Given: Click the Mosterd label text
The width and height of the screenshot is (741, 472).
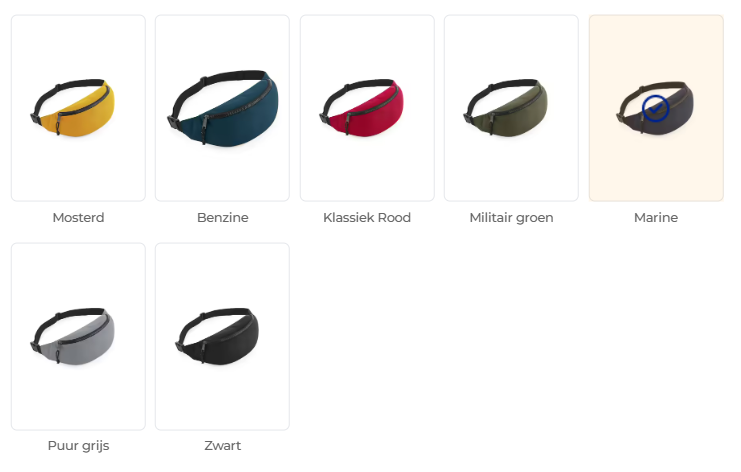Looking at the screenshot, I should pos(78,217).
